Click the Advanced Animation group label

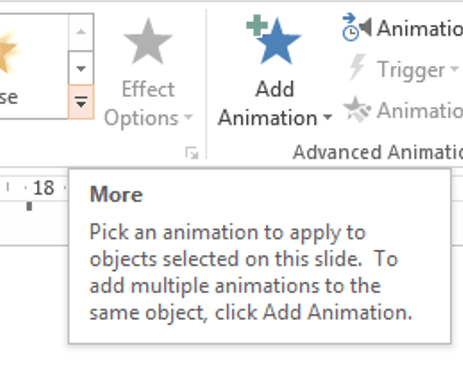(x=378, y=152)
